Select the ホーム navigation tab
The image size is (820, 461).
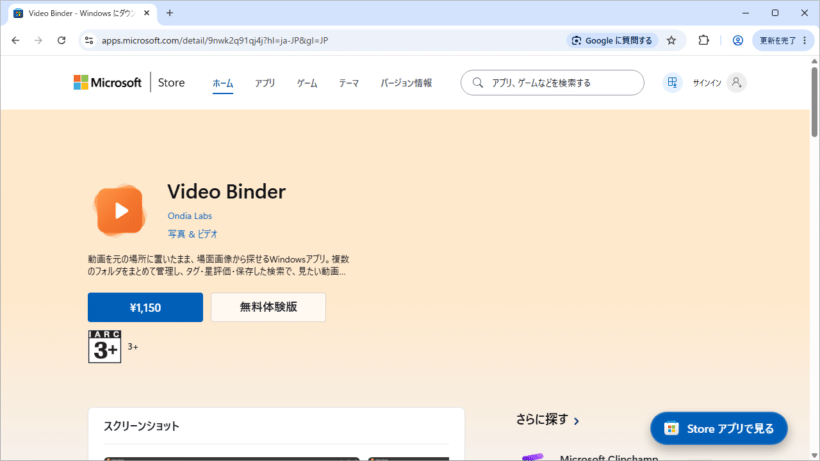223,83
